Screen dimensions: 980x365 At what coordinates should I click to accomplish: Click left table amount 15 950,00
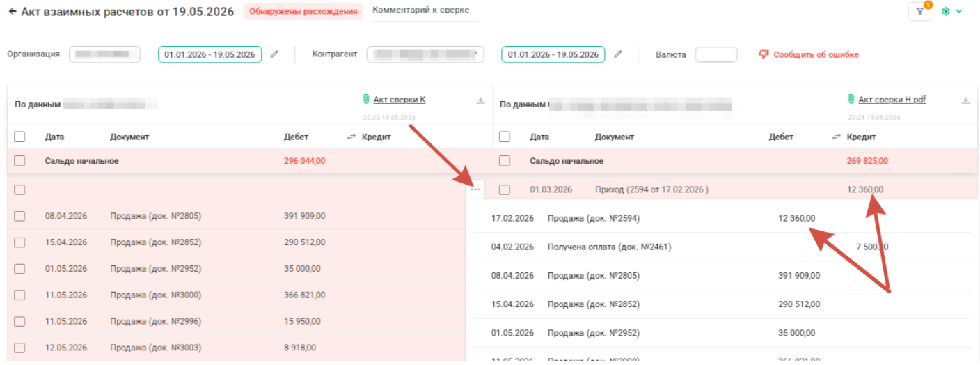coord(302,322)
